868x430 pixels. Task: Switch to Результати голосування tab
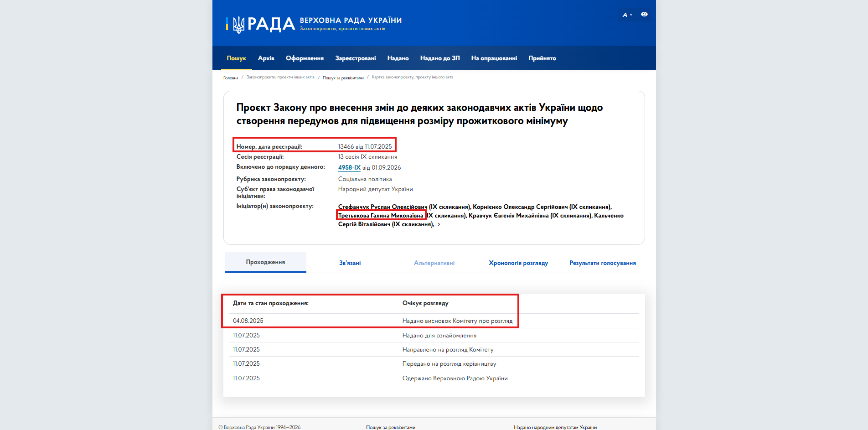pyautogui.click(x=603, y=263)
